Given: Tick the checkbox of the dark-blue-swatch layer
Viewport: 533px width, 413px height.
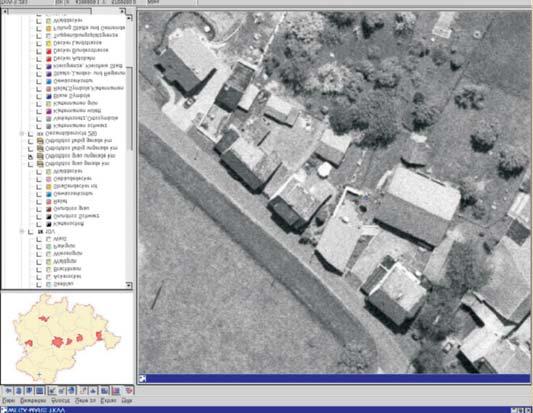Looking at the screenshot, I should click(x=39, y=97).
